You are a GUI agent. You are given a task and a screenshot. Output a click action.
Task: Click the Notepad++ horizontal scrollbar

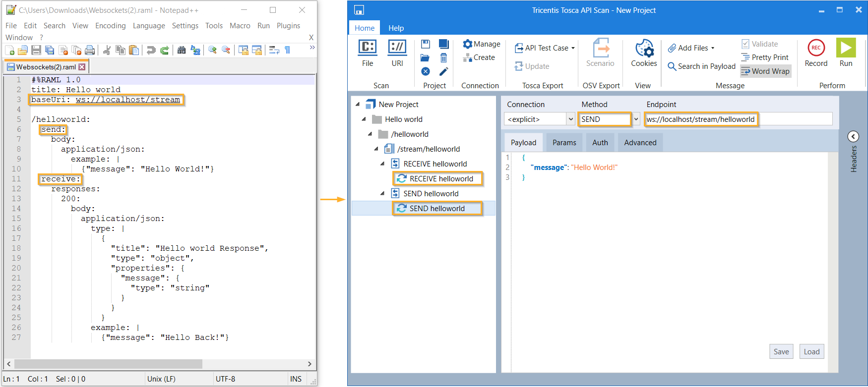coord(109,364)
